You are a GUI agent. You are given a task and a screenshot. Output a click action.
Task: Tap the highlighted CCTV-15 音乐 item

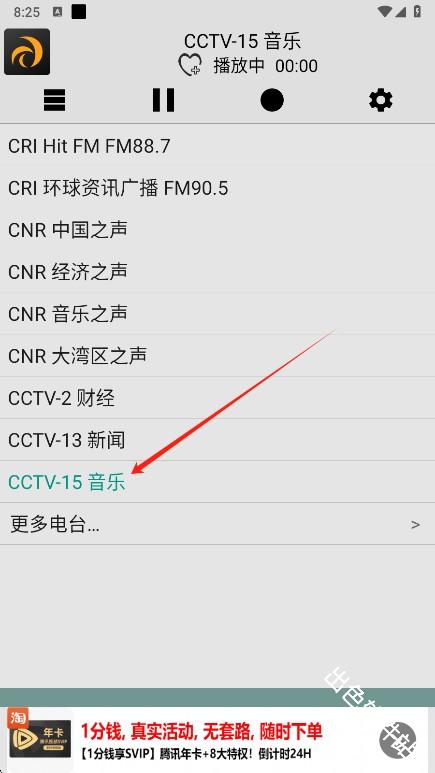click(218, 482)
